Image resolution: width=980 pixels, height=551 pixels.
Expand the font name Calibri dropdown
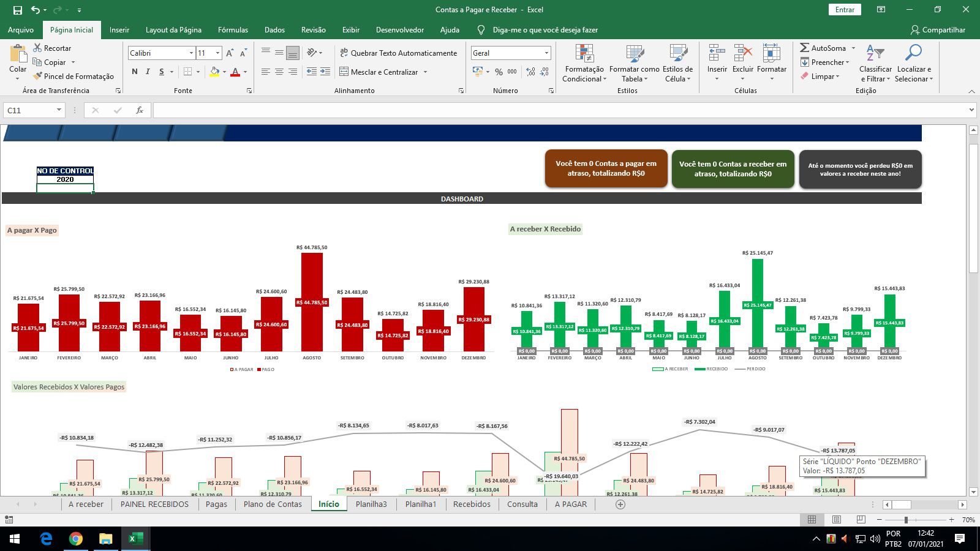tap(191, 53)
